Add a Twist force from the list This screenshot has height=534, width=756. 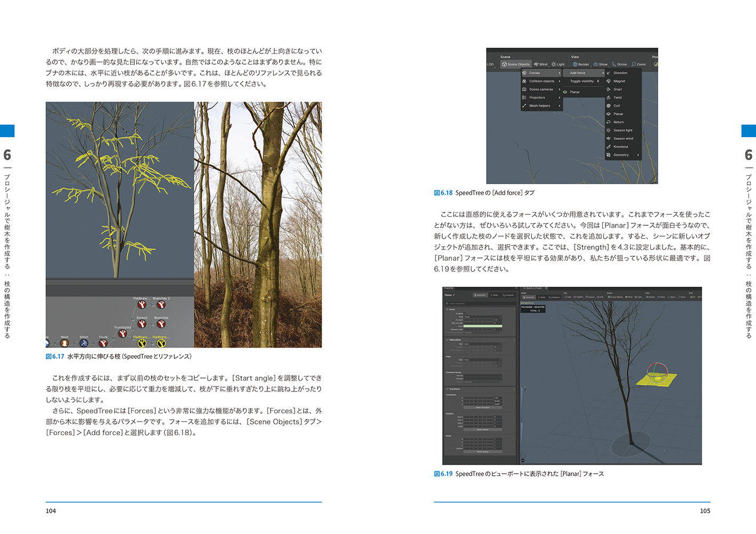tap(623, 97)
